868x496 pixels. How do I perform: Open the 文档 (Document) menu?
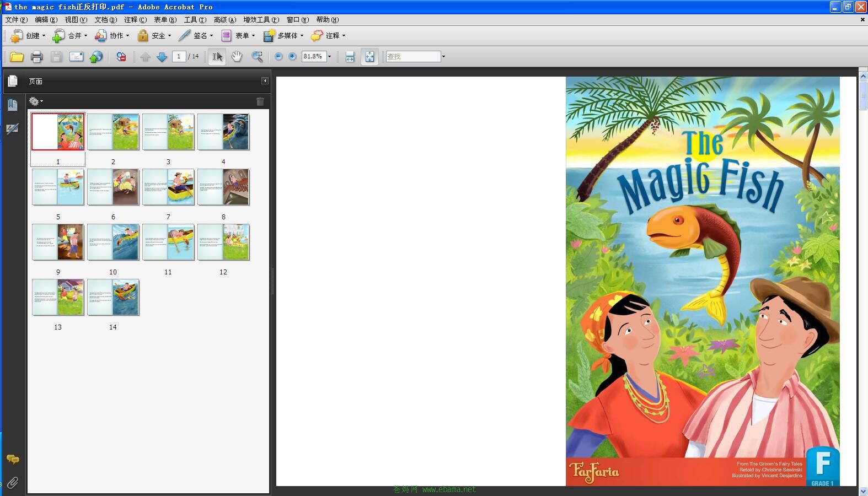[106, 20]
